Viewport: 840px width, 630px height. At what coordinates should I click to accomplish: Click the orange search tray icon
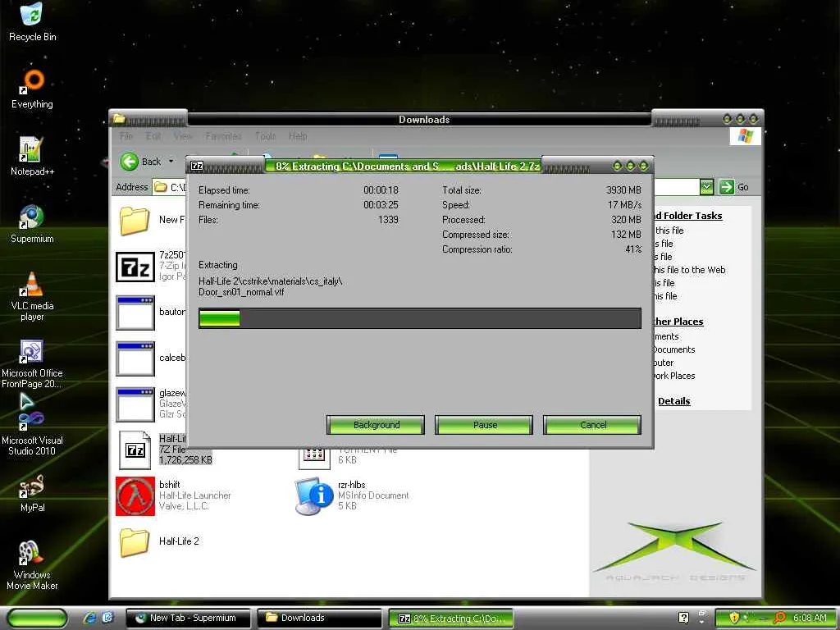coord(781,618)
